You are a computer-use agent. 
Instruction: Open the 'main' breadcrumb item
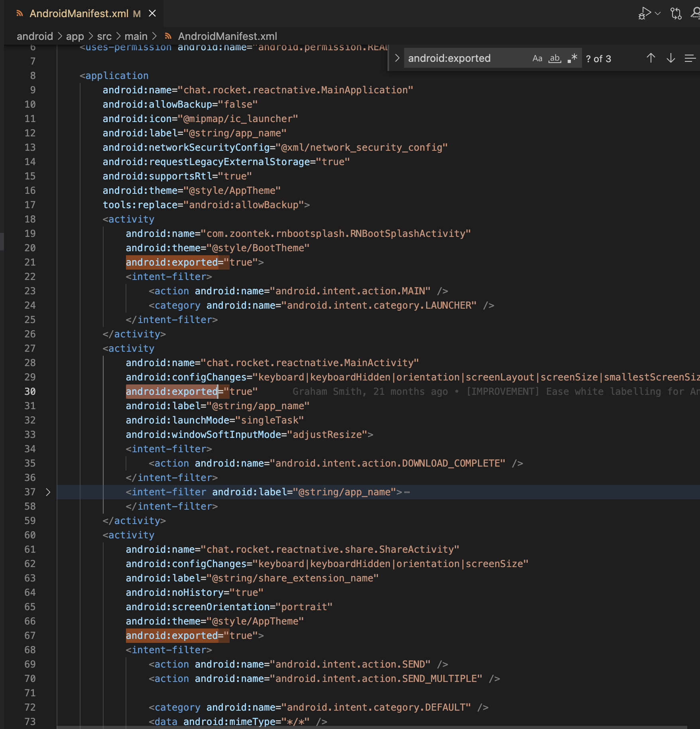pos(137,36)
